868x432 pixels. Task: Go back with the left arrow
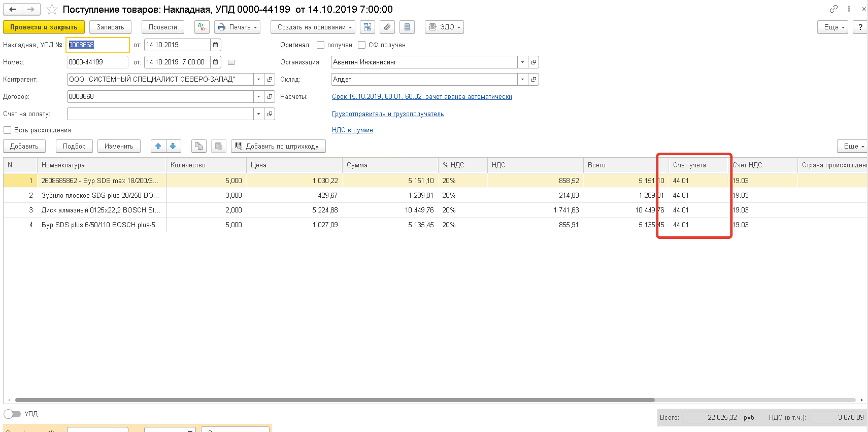[13, 9]
